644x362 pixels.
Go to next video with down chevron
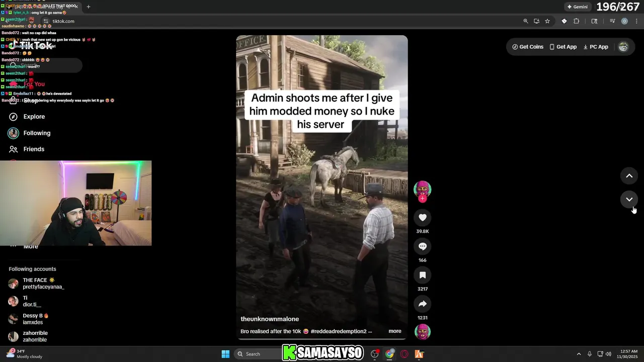pyautogui.click(x=629, y=200)
